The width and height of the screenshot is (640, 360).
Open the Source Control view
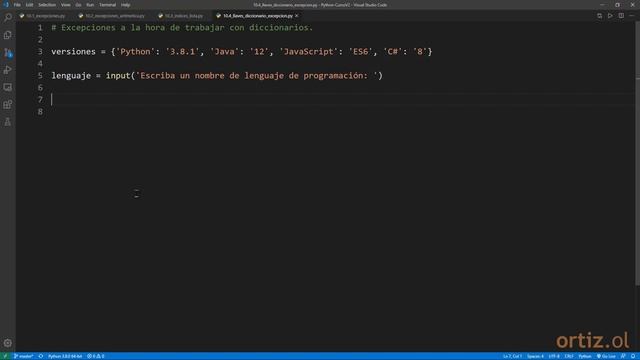pyautogui.click(x=7, y=53)
